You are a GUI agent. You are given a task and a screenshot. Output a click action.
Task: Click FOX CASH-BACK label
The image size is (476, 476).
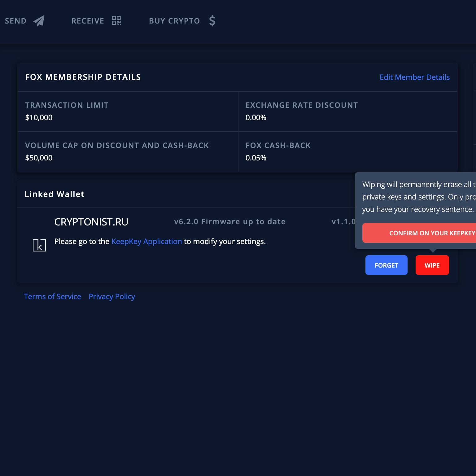click(278, 146)
